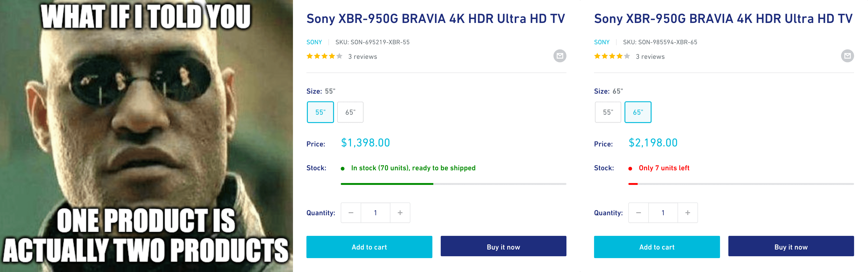The width and height of the screenshot is (868, 272).
Task: Click the quantity field on 55" product
Action: pyautogui.click(x=375, y=213)
